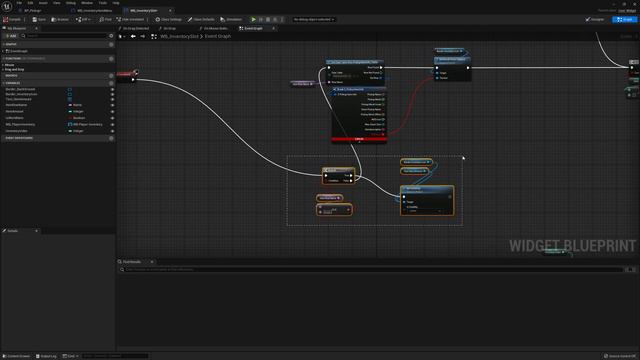640x360 pixels.
Task: Select the Branch node
Action: pyautogui.click(x=338, y=176)
